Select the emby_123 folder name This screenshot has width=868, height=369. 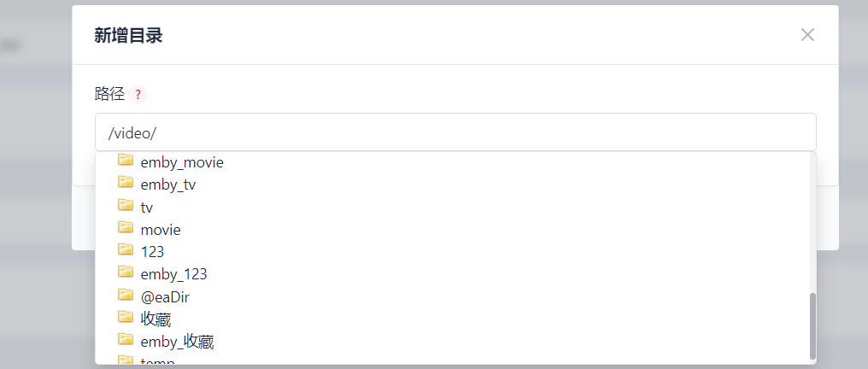[173, 274]
